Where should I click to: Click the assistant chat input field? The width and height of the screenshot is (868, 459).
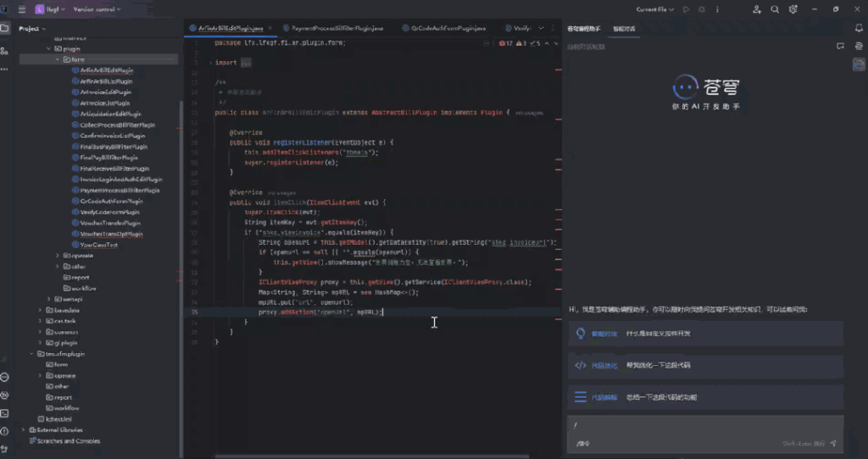pyautogui.click(x=704, y=427)
